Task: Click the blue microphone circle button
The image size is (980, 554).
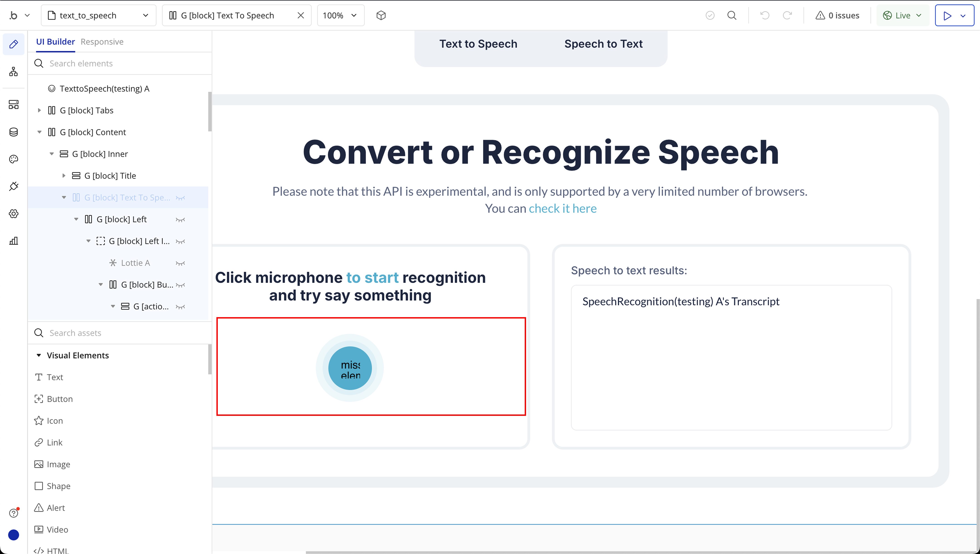Action: click(350, 368)
